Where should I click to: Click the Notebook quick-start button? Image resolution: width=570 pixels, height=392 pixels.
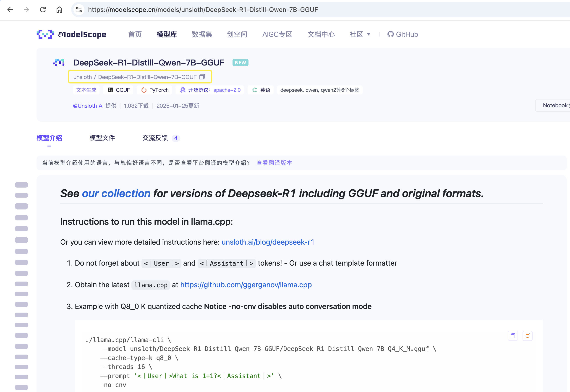[553, 105]
